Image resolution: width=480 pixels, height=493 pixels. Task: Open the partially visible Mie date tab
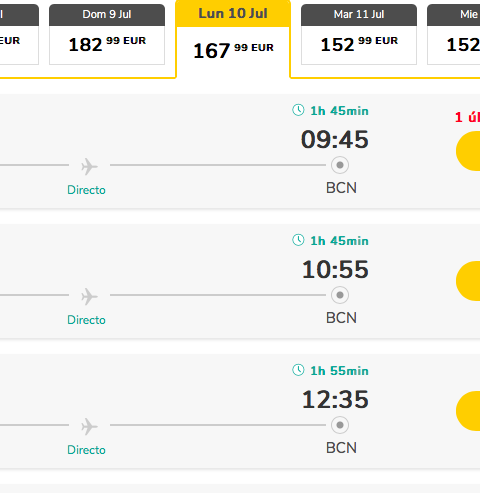tap(454, 34)
